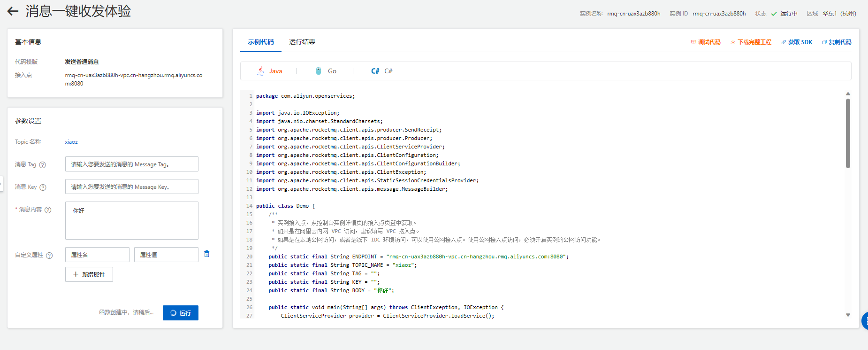Click the 运行中 status text
Image resolution: width=868 pixels, height=350 pixels.
(x=789, y=14)
